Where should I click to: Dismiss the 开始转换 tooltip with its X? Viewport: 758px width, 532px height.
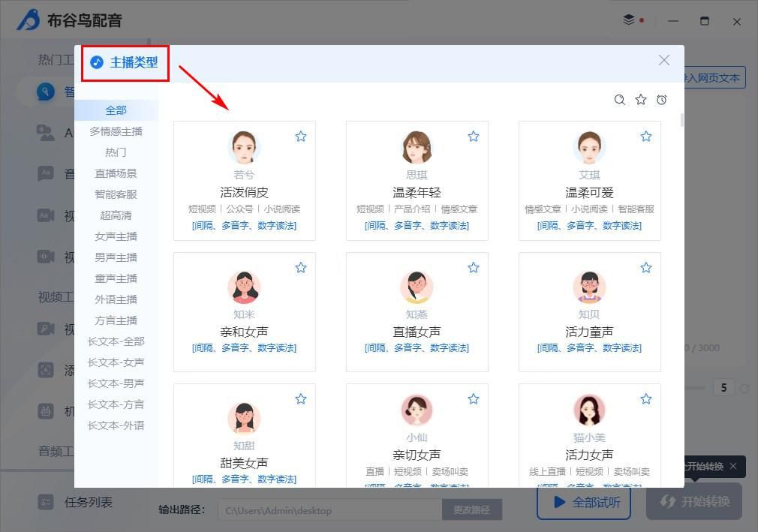pyautogui.click(x=733, y=466)
